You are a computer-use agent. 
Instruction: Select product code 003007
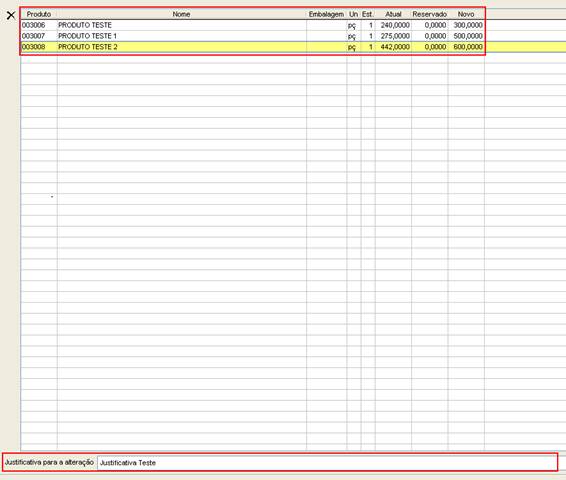tap(34, 36)
